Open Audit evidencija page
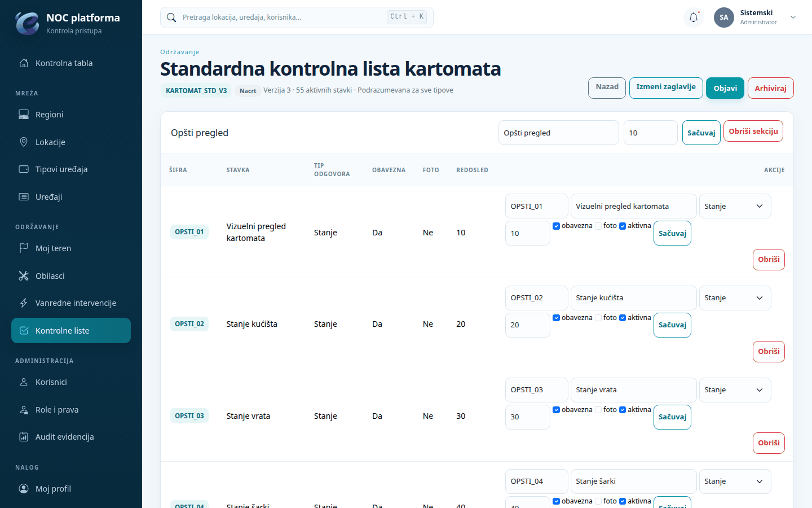812x508 pixels. 71,437
